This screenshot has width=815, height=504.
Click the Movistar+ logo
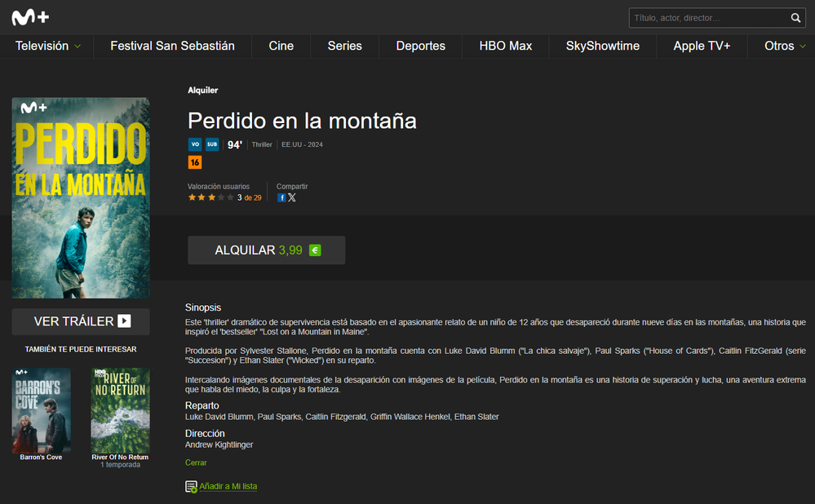pos(29,16)
